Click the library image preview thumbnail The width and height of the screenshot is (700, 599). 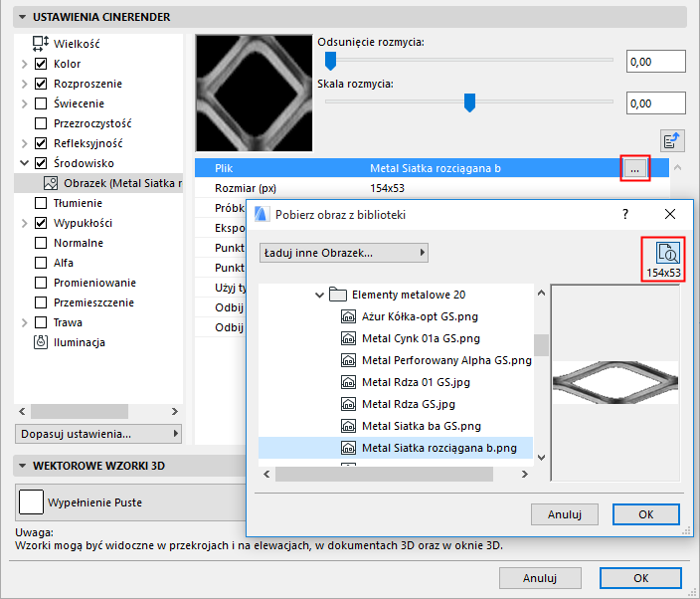(x=615, y=383)
